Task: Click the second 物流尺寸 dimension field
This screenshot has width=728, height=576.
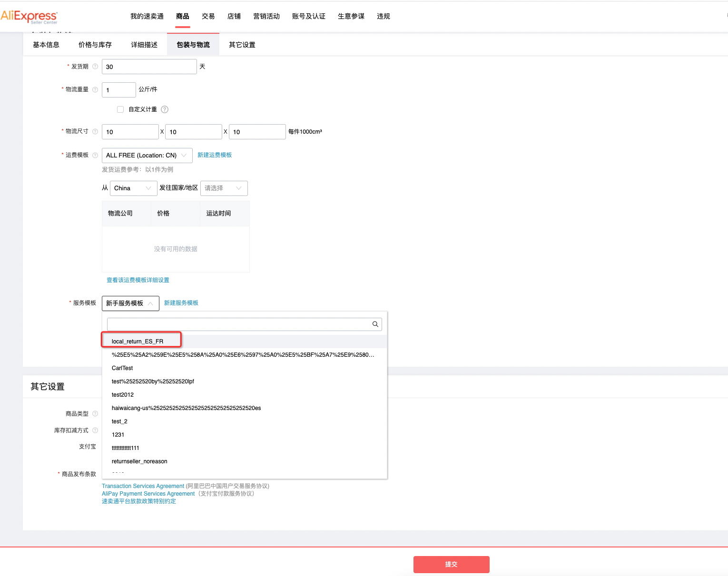Action: pyautogui.click(x=194, y=132)
